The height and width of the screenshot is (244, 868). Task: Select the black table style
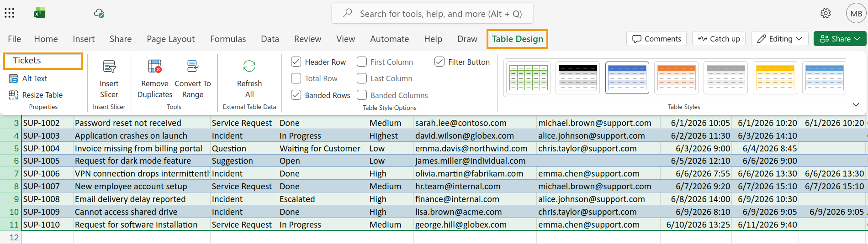[x=578, y=78]
